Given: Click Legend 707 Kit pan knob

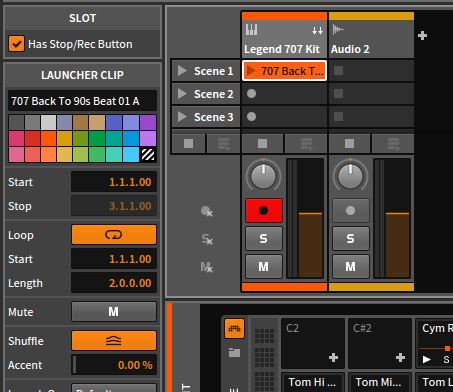Looking at the screenshot, I should 263,176.
